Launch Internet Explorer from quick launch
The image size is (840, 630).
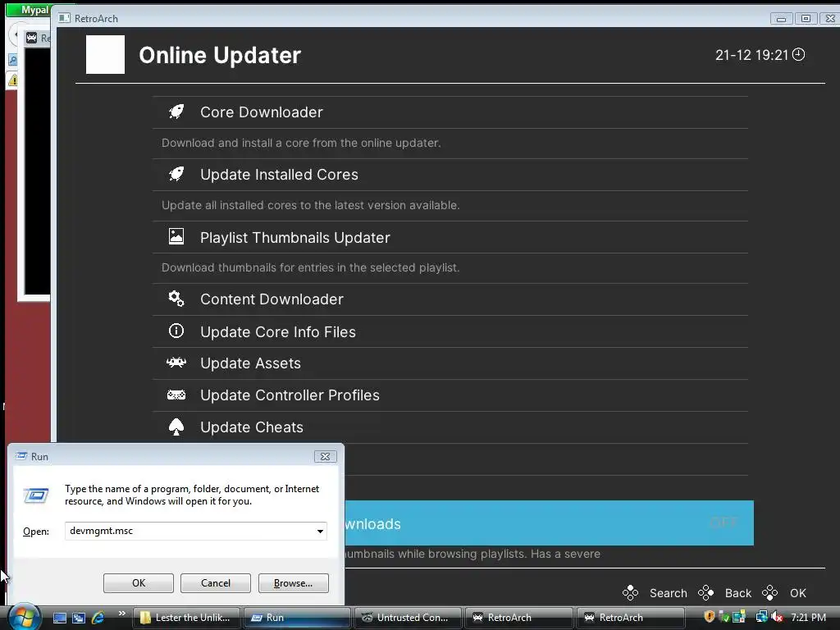(x=98, y=618)
